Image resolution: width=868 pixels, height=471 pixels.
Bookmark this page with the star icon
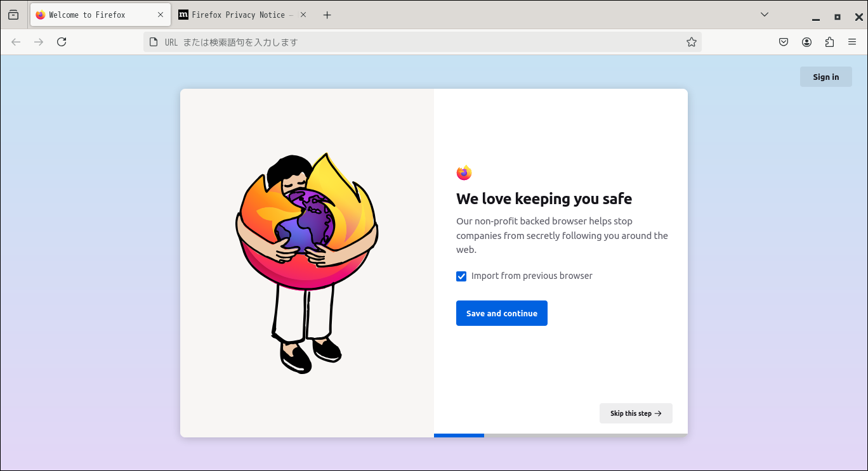pyautogui.click(x=692, y=42)
